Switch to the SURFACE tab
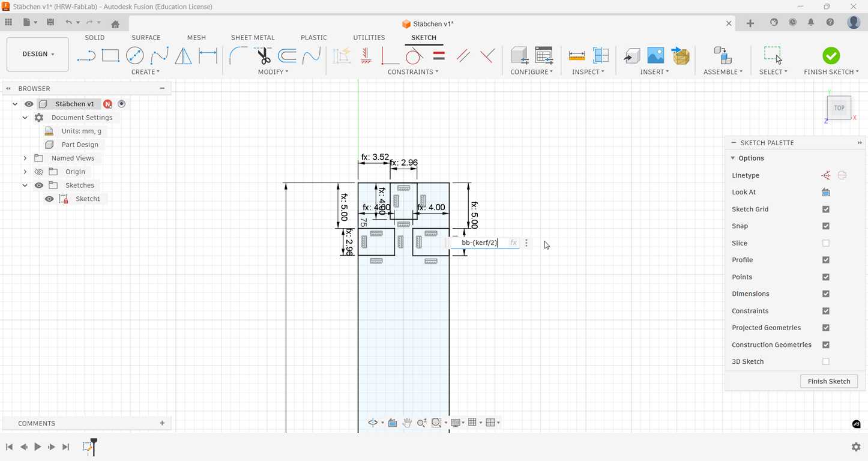Screen dimensions: 868x461 146,37
